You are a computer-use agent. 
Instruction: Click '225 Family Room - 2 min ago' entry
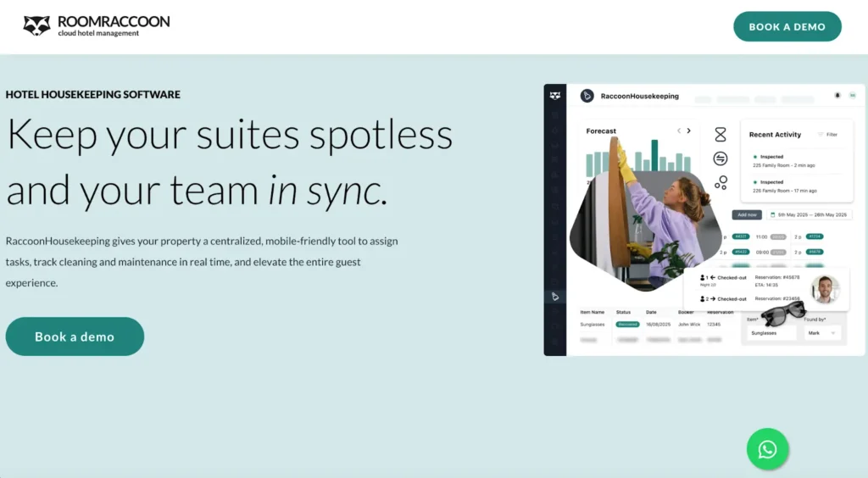pos(784,165)
